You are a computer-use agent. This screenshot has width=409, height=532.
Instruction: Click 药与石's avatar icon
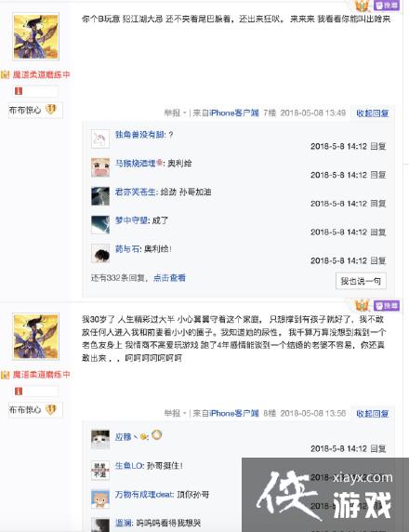[x=100, y=253]
